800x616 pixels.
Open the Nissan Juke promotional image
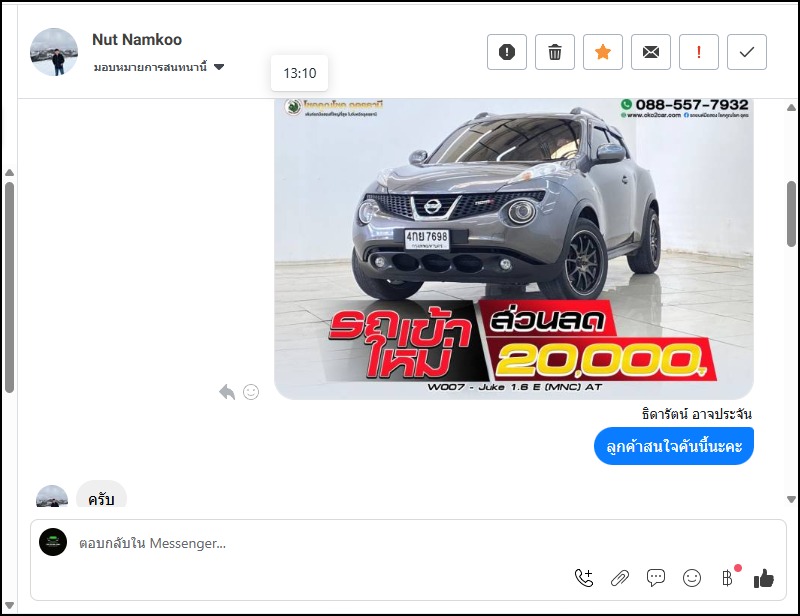coord(514,249)
